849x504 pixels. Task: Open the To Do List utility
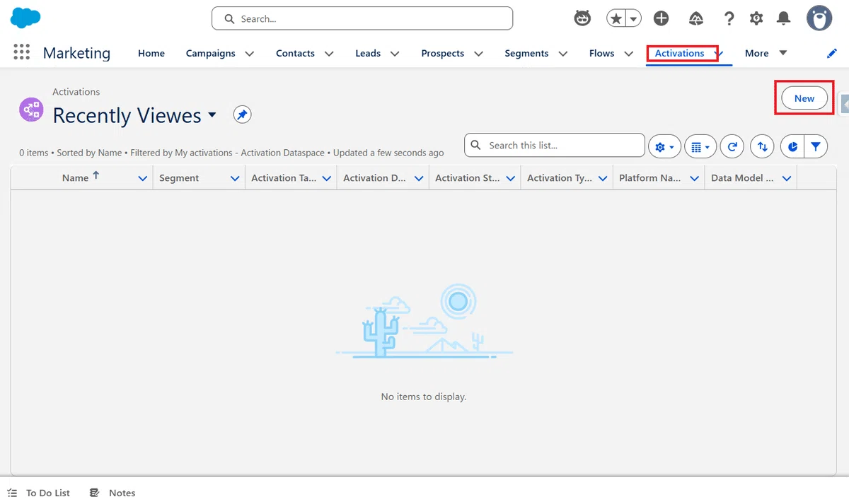coord(39,493)
